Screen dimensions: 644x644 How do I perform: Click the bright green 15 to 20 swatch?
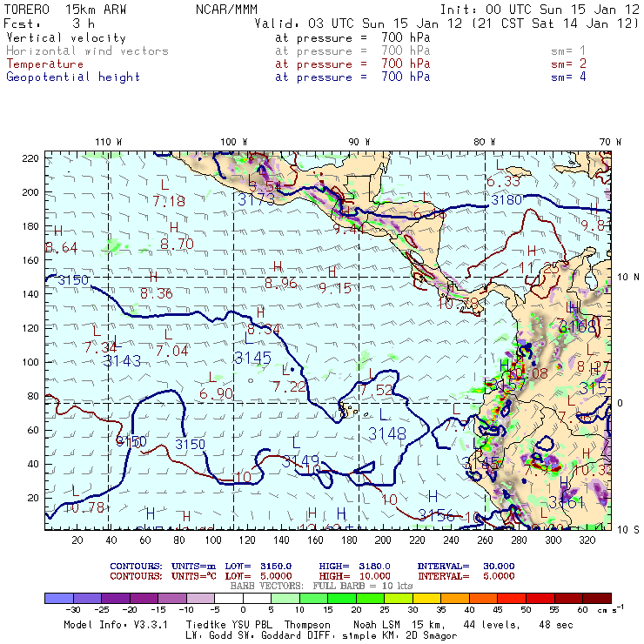click(x=342, y=598)
